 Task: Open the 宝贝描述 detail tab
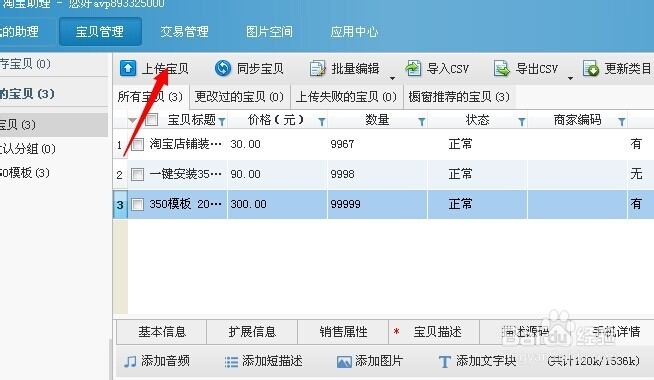[434, 332]
